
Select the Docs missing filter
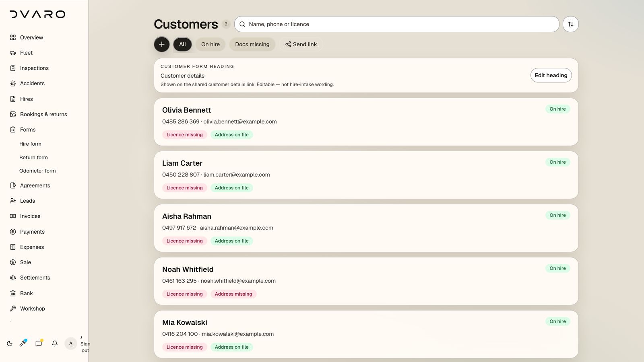[252, 44]
